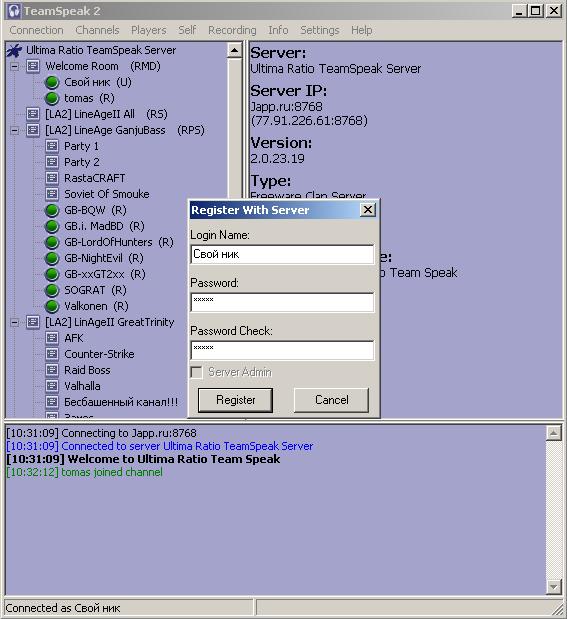Open the Settings menu
The height and width of the screenshot is (619, 567).
point(319,30)
